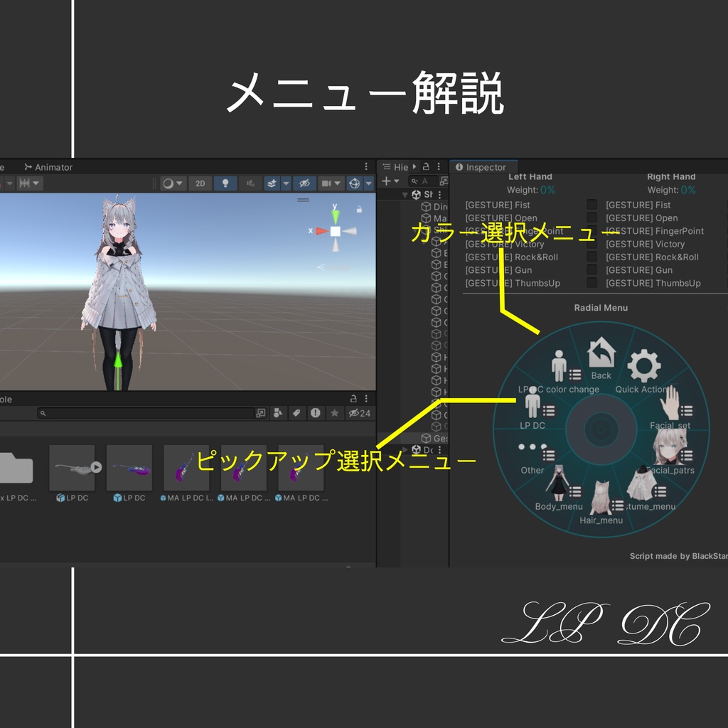The width and height of the screenshot is (728, 728).
Task: Open LP DC color change submenu
Action: (x=559, y=371)
